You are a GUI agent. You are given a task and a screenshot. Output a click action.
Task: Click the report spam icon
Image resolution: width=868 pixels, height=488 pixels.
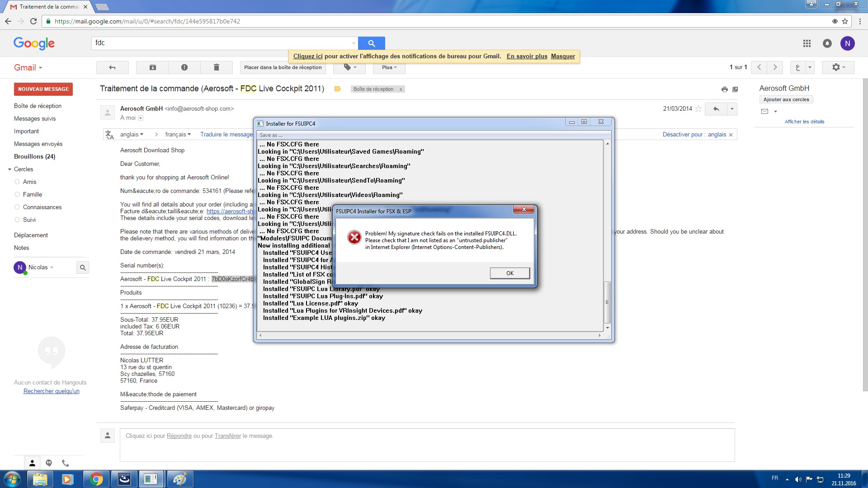click(x=184, y=67)
